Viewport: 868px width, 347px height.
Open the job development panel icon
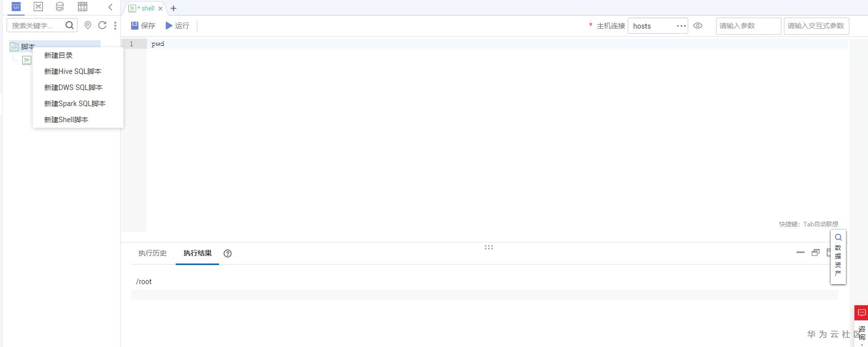(38, 7)
